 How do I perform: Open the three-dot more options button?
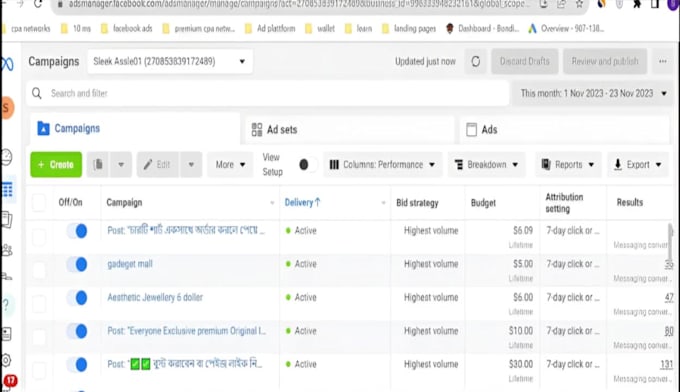[x=663, y=62]
